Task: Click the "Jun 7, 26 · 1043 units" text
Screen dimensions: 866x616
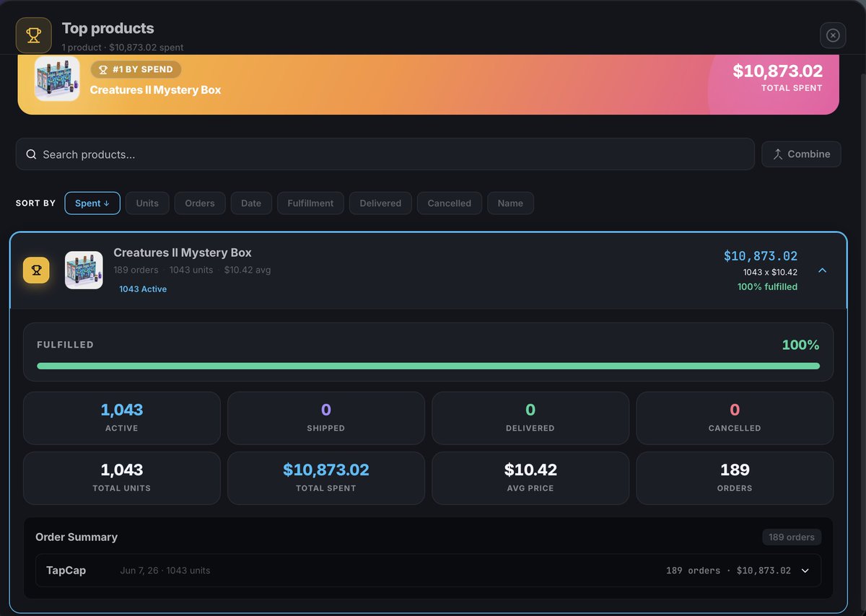Action: (x=165, y=571)
